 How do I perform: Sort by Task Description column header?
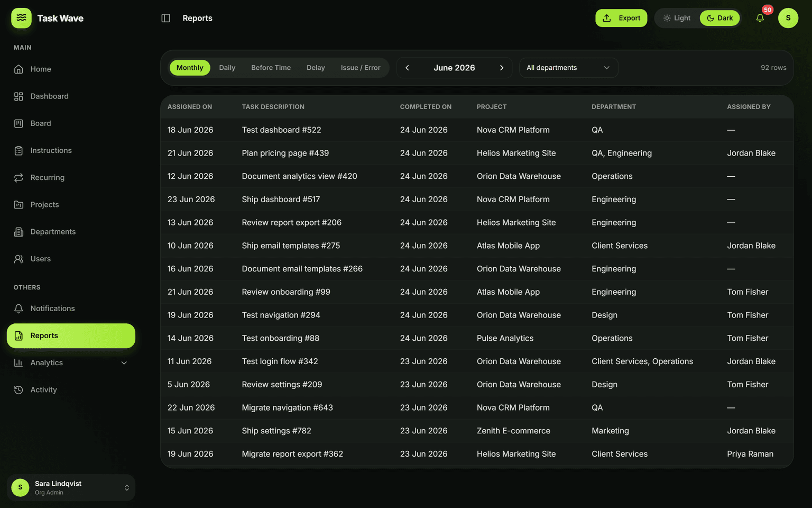point(273,107)
